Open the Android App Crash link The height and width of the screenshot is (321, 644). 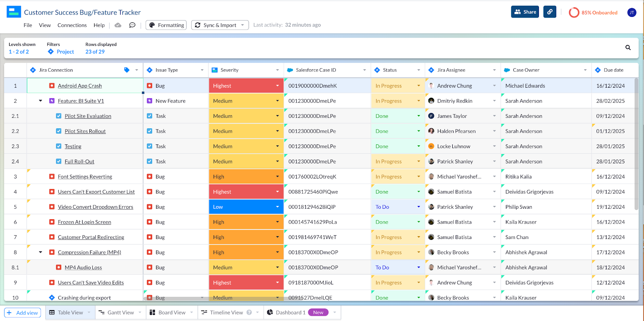pos(80,86)
